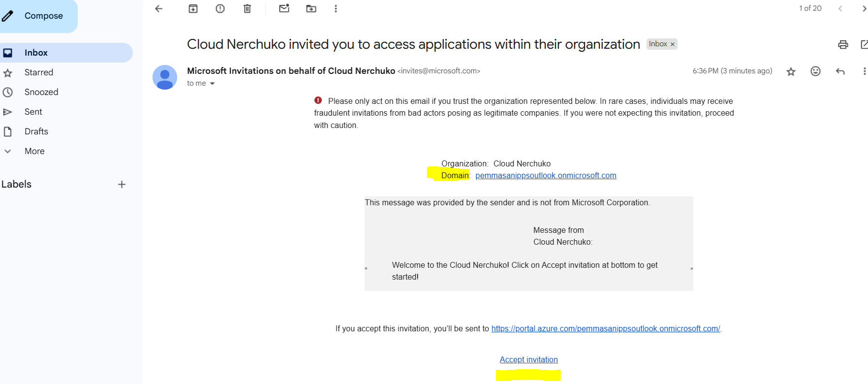Click the email subject line
The width and height of the screenshot is (868, 384).
click(x=413, y=44)
